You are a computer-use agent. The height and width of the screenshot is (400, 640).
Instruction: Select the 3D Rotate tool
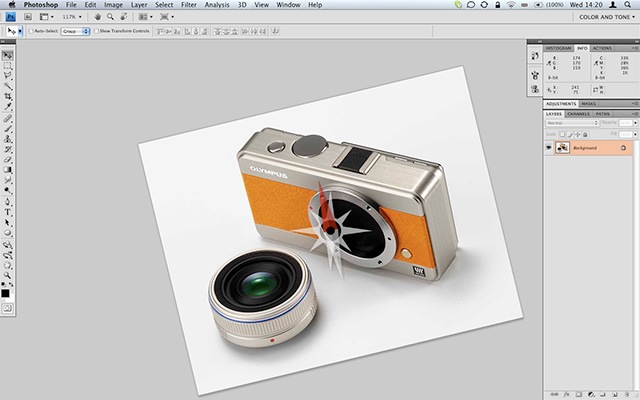click(8, 245)
